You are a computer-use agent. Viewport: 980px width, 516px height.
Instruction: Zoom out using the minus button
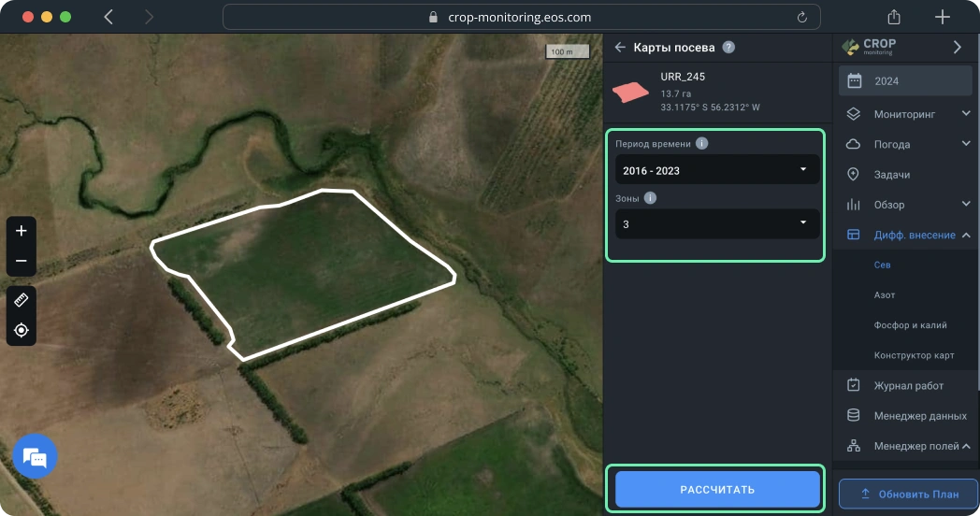(22, 261)
